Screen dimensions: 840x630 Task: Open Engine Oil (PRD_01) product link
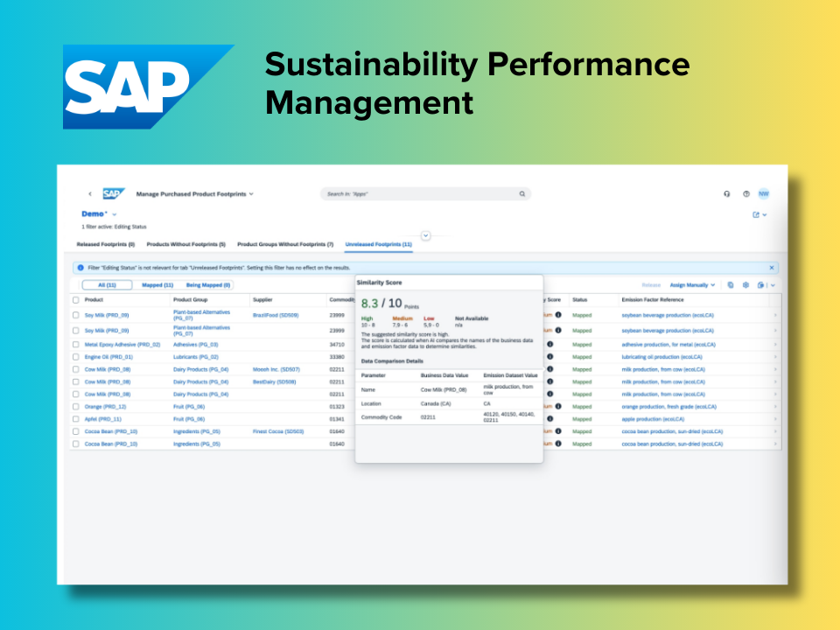click(x=108, y=357)
